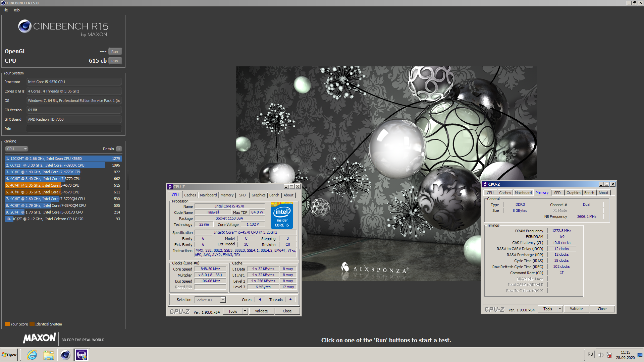This screenshot has width=644, height=362.
Task: Open the File menu
Action: point(5,10)
